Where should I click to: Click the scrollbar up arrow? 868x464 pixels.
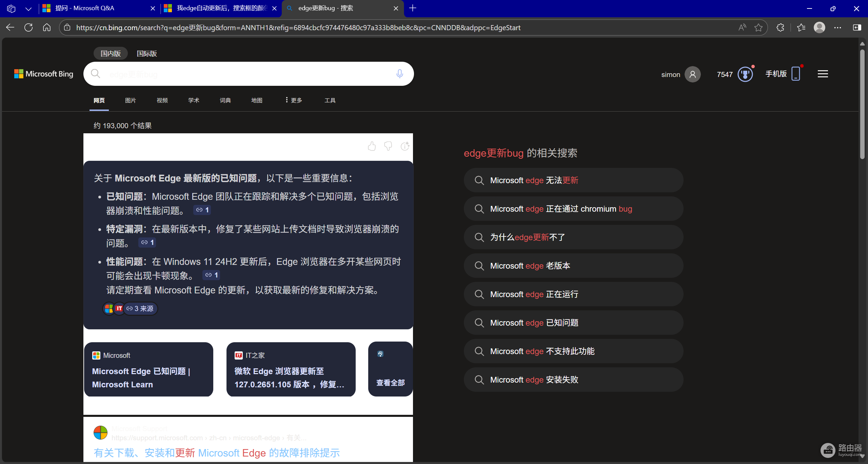[x=862, y=44]
